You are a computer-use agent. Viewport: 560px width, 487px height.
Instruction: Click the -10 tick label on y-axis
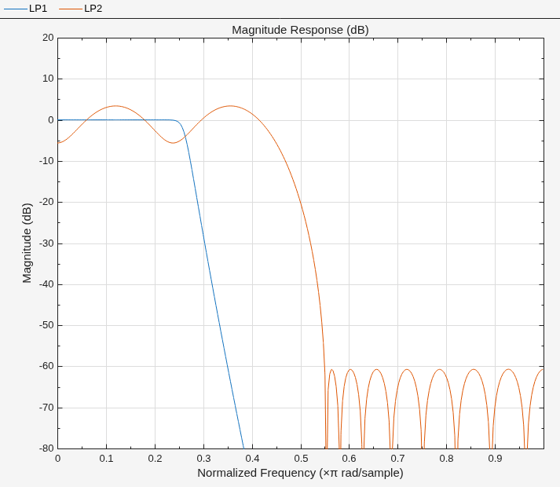(x=46, y=161)
